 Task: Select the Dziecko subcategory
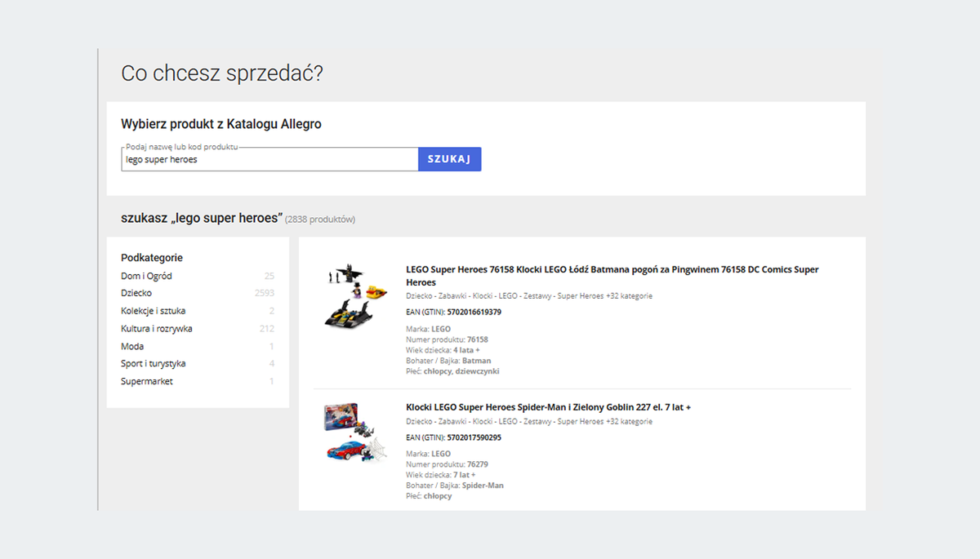click(x=136, y=293)
